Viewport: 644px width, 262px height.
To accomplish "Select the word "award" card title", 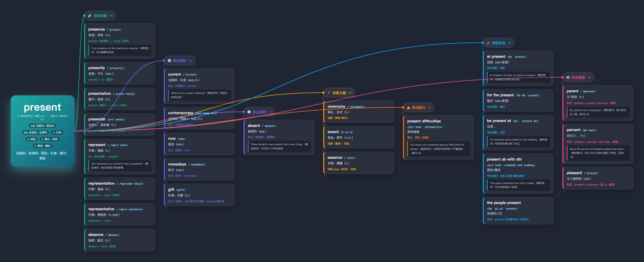I will [x=333, y=132].
